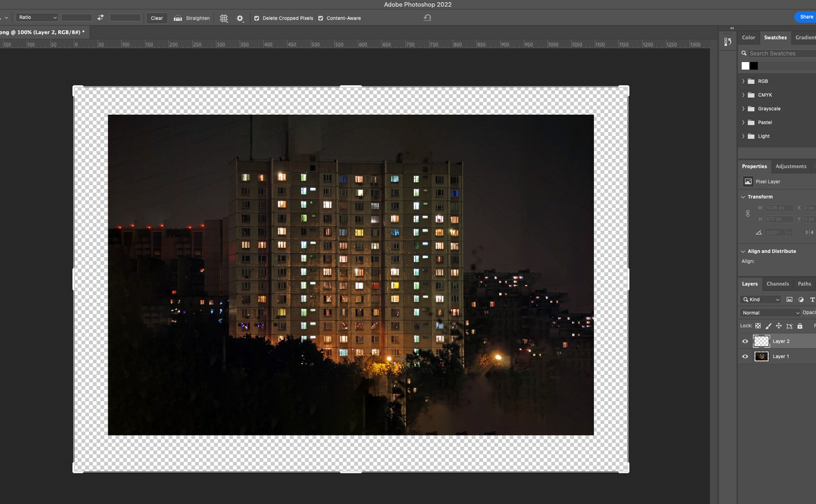This screenshot has height=504, width=816.
Task: Click the Transform width W field
Action: pyautogui.click(x=779, y=208)
